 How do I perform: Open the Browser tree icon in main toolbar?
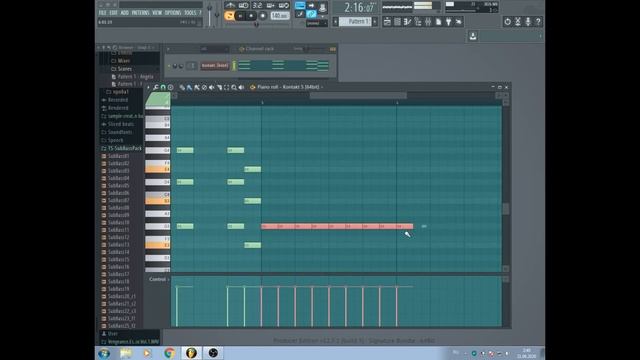418,22
